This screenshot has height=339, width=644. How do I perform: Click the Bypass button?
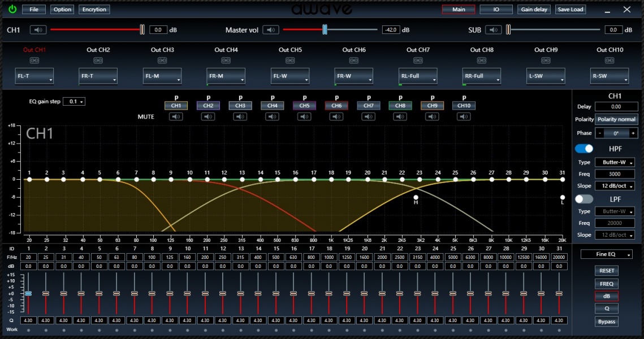(607, 321)
